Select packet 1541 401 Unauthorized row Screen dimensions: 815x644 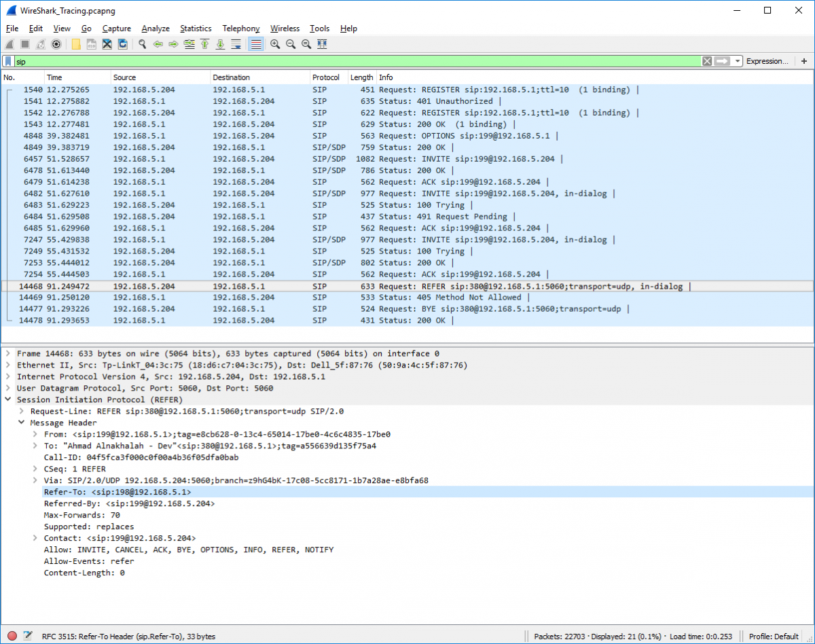[x=406, y=101]
